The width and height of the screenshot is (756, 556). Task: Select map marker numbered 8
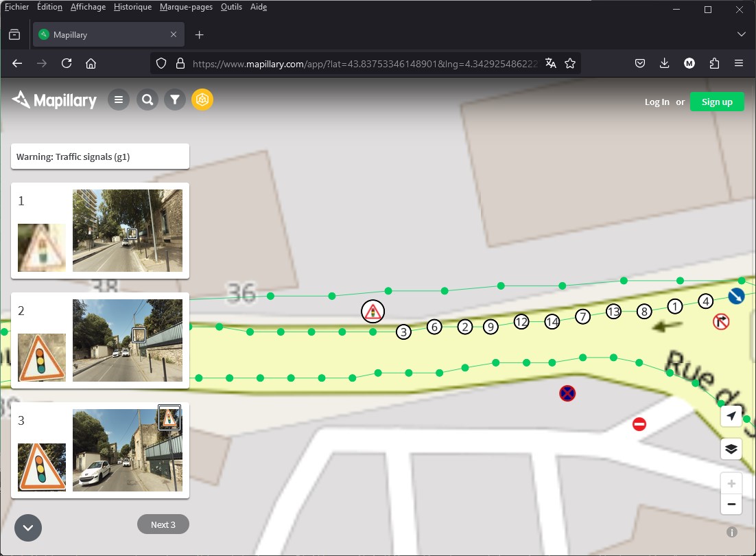[x=644, y=312]
